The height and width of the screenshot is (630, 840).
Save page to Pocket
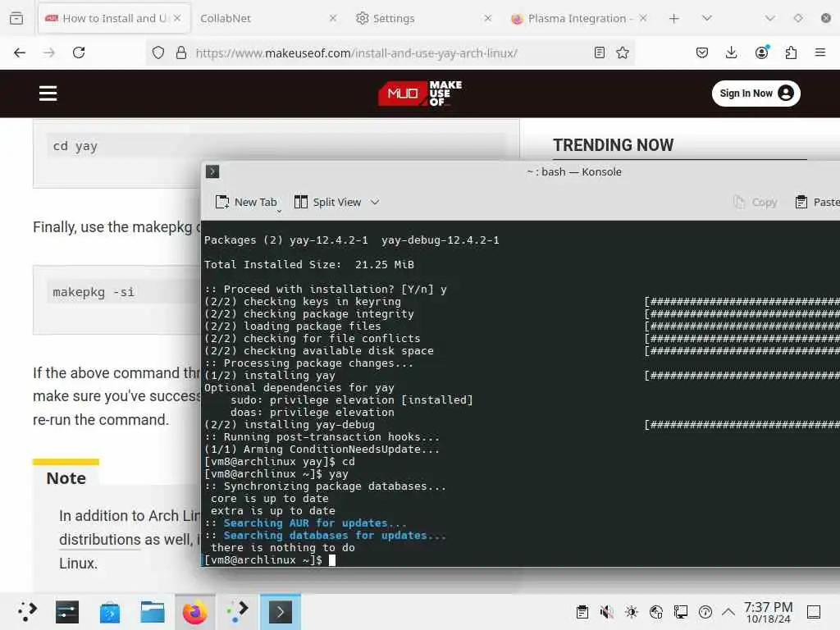point(702,52)
